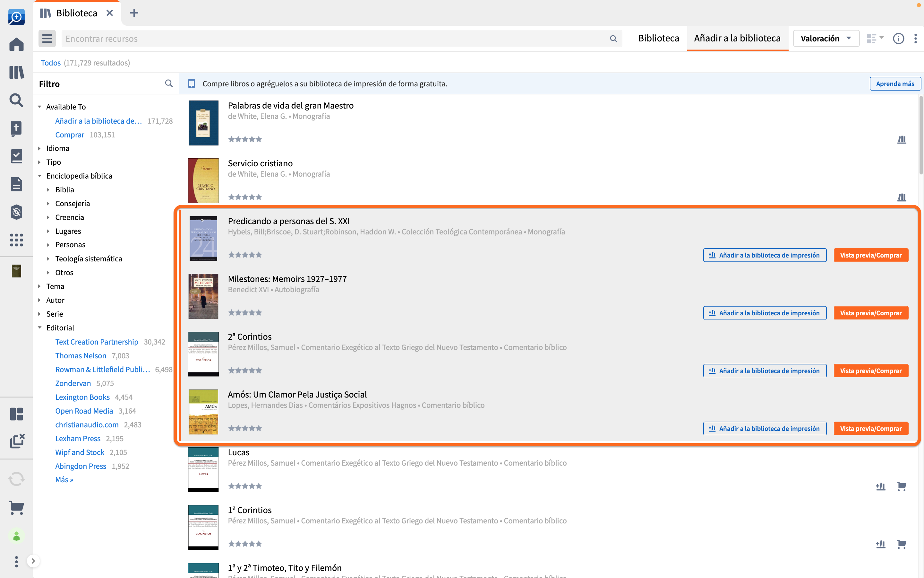Open the three-dot menu at sidebar bottom
The image size is (924, 578).
(x=16, y=562)
